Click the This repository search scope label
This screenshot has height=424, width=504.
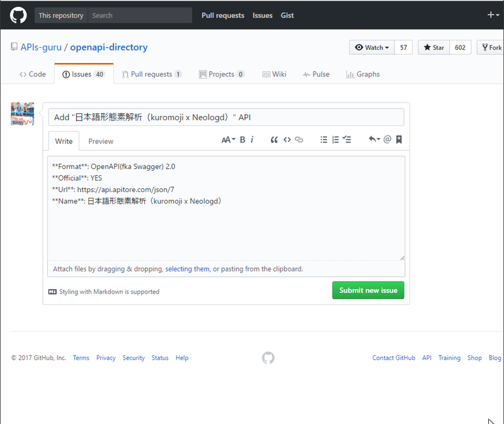coord(61,15)
